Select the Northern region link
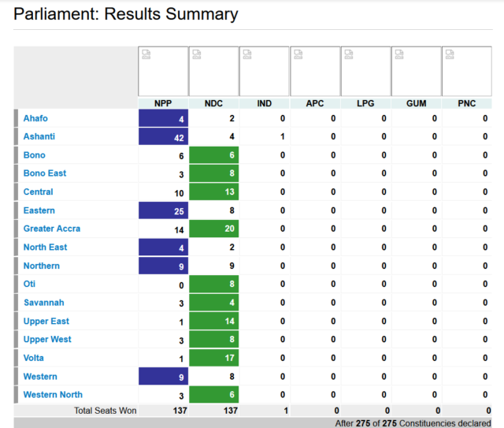The image size is (504, 428). coord(42,266)
